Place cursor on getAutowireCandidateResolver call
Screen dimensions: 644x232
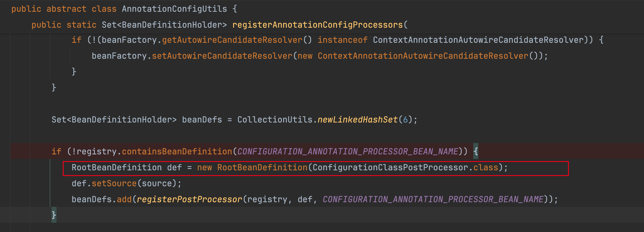point(232,40)
